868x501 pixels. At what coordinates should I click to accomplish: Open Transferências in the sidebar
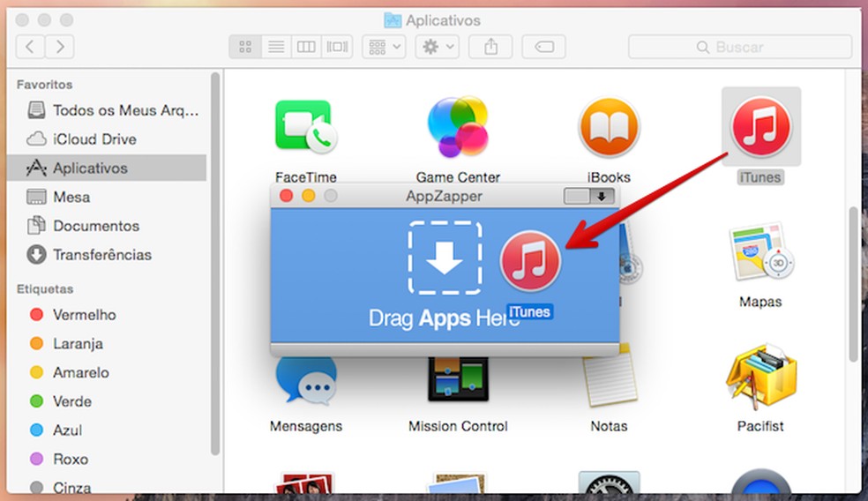click(107, 255)
